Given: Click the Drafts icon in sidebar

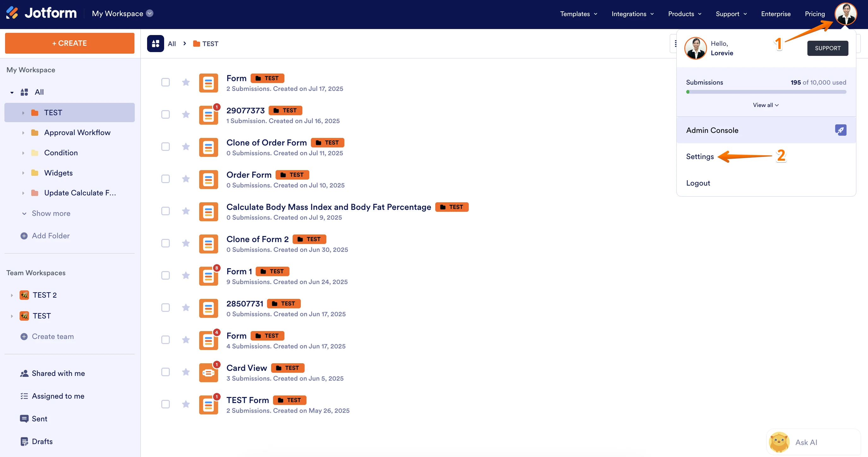Looking at the screenshot, I should (x=24, y=442).
